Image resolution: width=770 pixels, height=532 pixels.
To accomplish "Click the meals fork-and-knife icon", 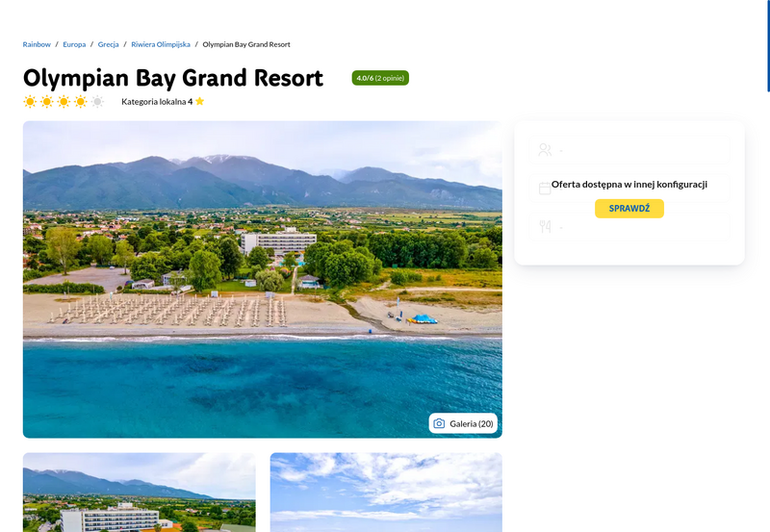I will (x=545, y=226).
